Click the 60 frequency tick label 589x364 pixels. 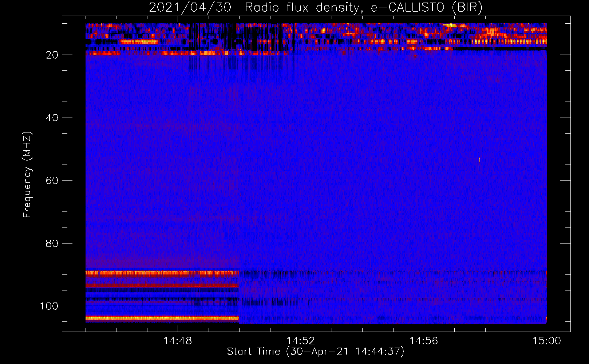pyautogui.click(x=52, y=181)
